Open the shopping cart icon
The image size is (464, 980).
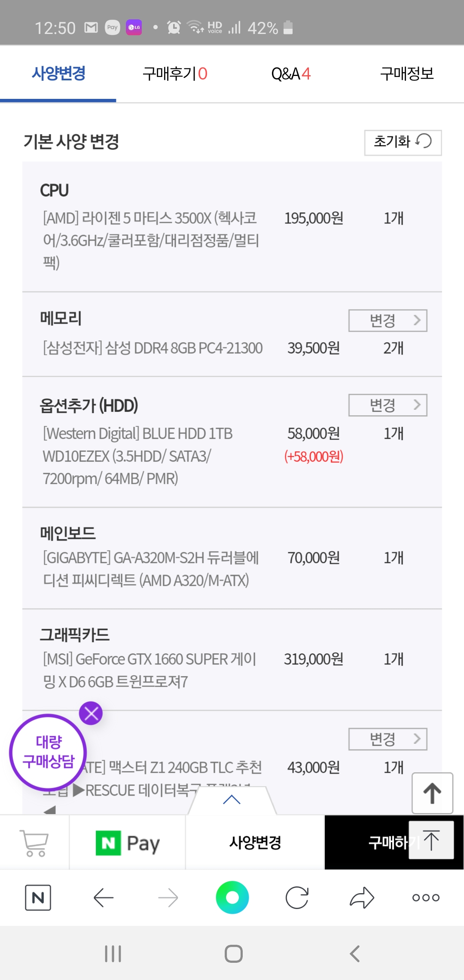(34, 842)
